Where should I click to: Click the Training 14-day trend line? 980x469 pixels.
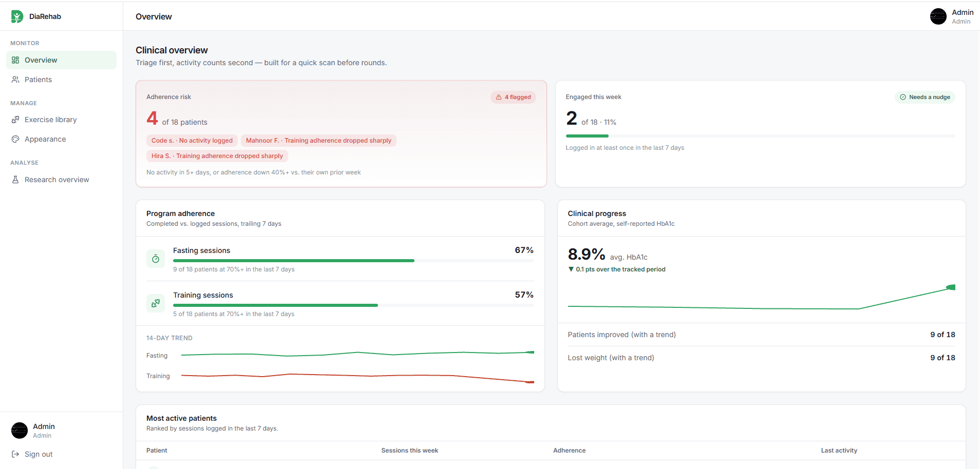coord(357,378)
